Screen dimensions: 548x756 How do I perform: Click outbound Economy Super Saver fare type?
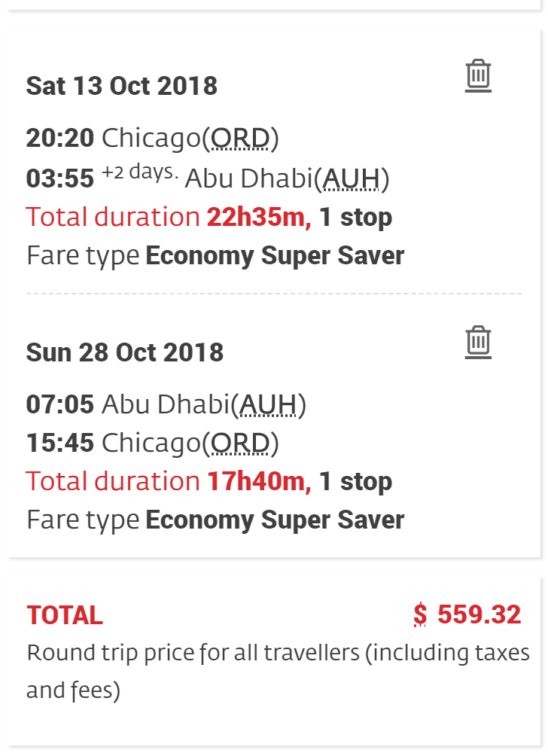click(275, 256)
